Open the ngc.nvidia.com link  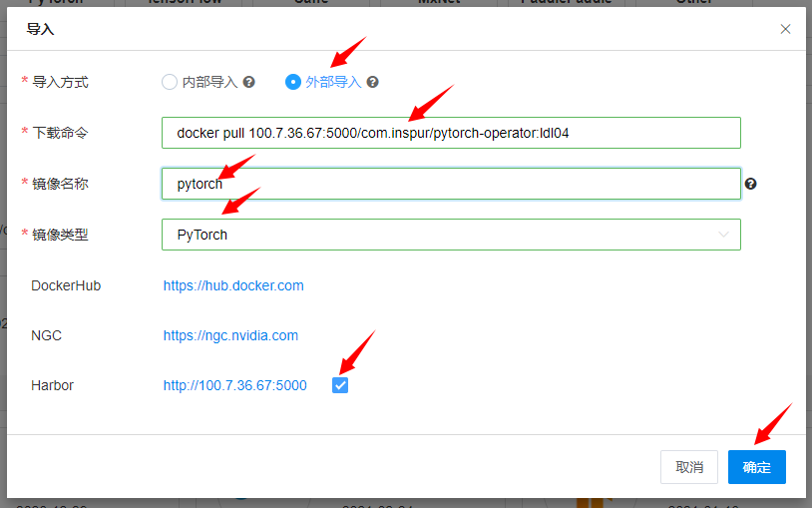pos(230,335)
